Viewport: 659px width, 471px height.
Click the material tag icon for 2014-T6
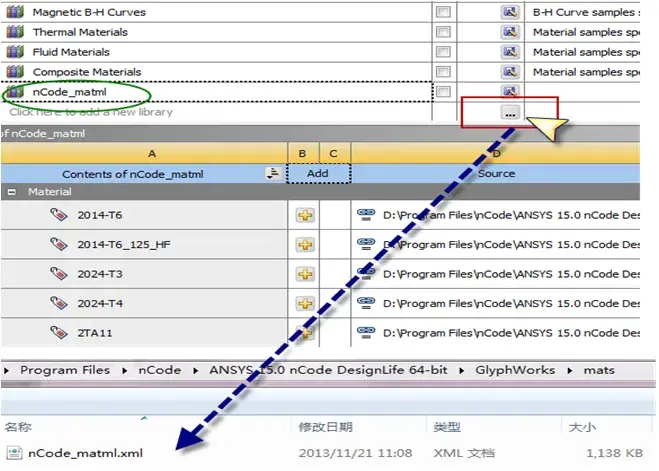[59, 214]
